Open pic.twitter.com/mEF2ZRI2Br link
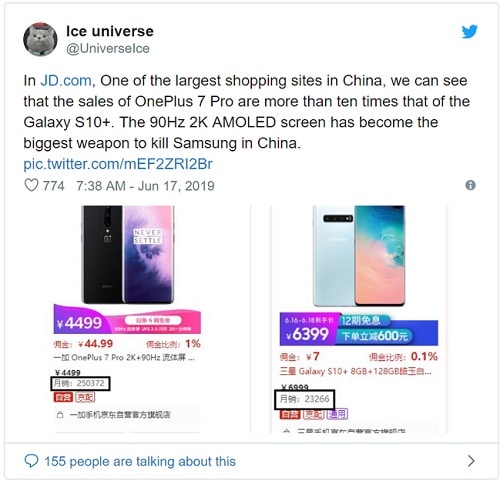 (118, 164)
